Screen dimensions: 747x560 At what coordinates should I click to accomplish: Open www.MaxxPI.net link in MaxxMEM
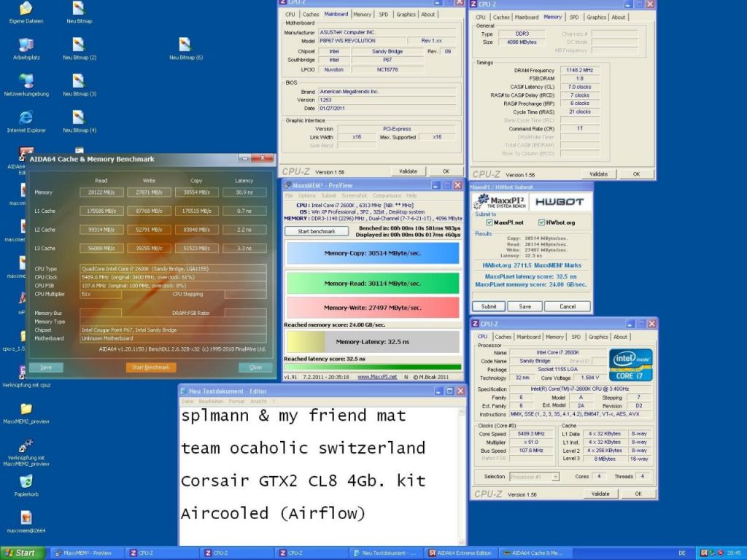377,377
